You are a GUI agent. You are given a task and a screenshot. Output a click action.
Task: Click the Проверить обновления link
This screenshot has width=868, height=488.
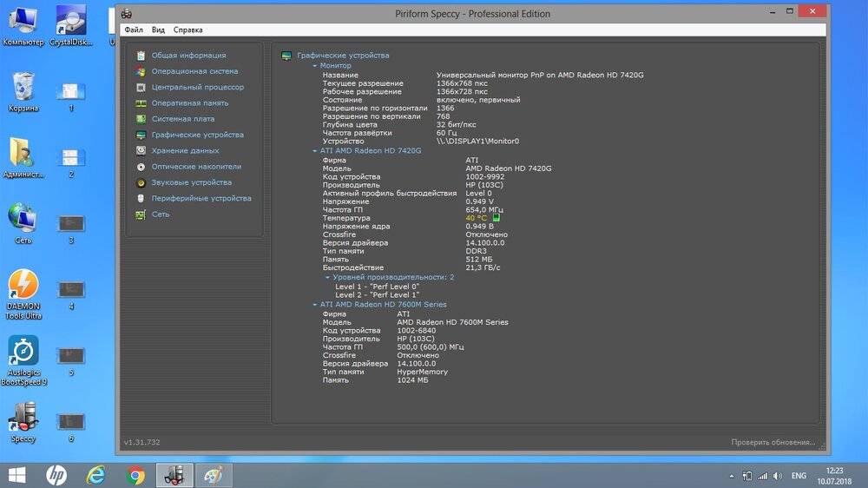point(773,443)
